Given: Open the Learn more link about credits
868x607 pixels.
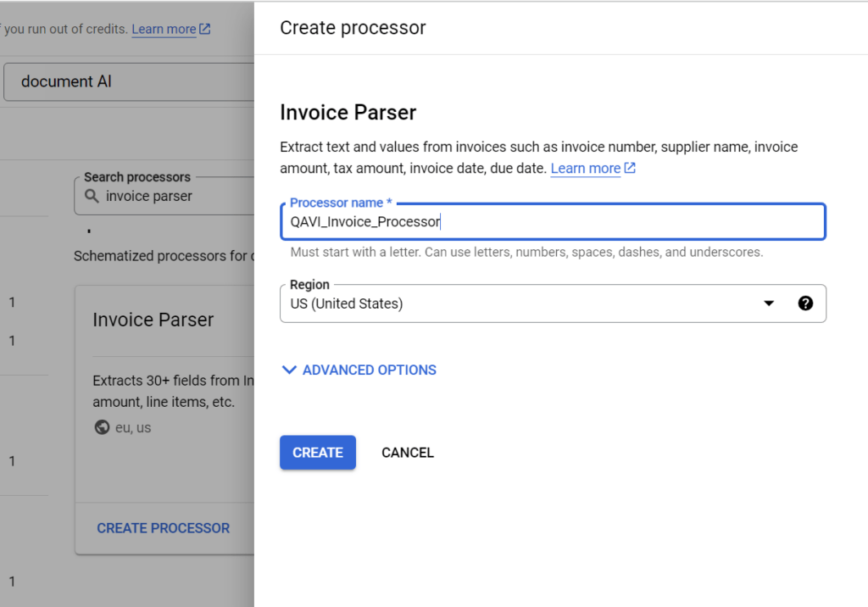Looking at the screenshot, I should click(x=164, y=29).
